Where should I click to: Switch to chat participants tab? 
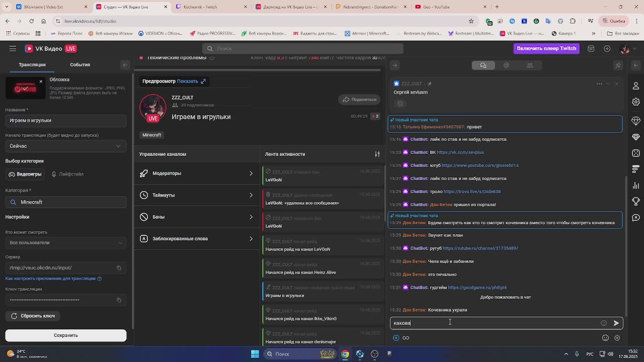tap(529, 65)
